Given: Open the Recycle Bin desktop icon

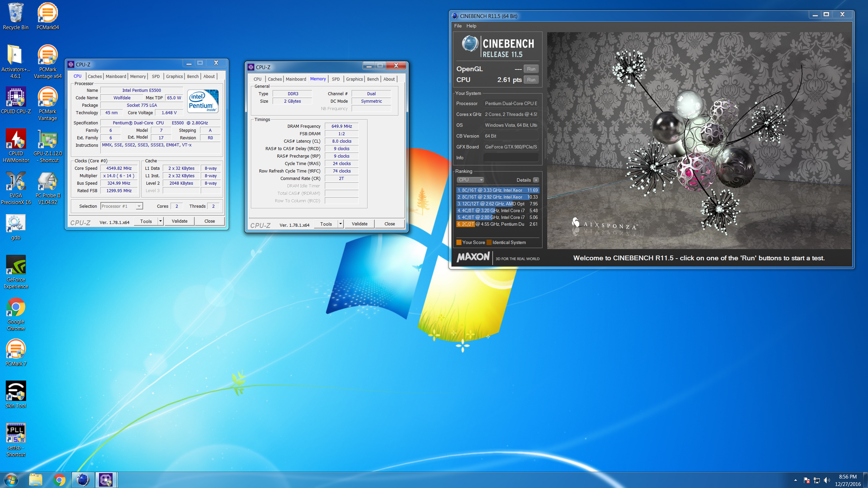Looking at the screenshot, I should tap(16, 16).
